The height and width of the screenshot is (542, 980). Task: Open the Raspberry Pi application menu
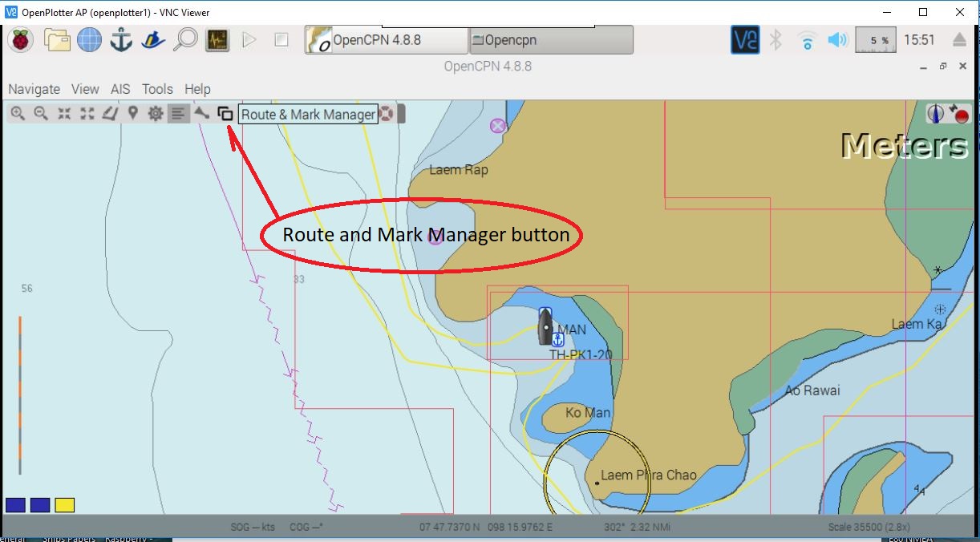tap(20, 38)
